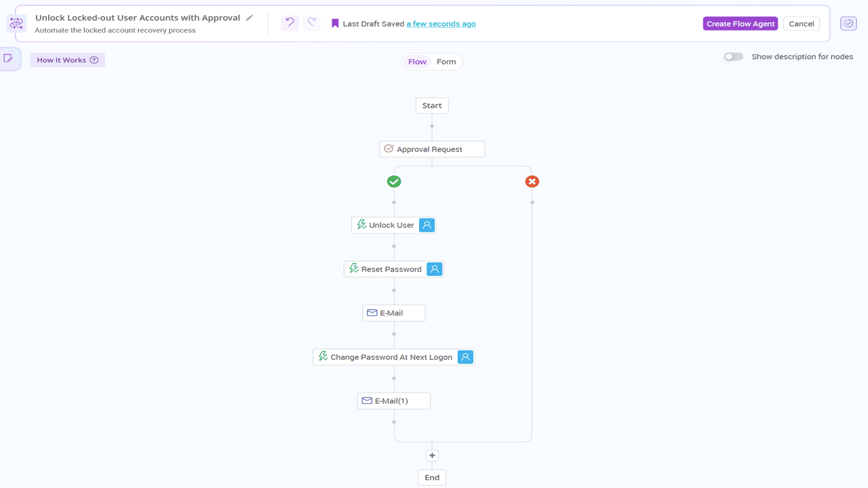Image resolution: width=868 pixels, height=488 pixels.
Task: Click the plus icon to add a node
Action: click(x=432, y=455)
